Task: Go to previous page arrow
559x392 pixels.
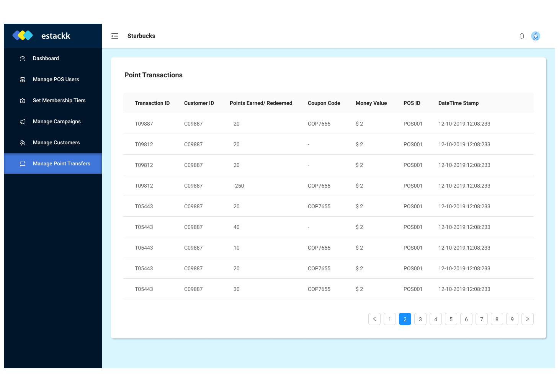Action: tap(374, 319)
